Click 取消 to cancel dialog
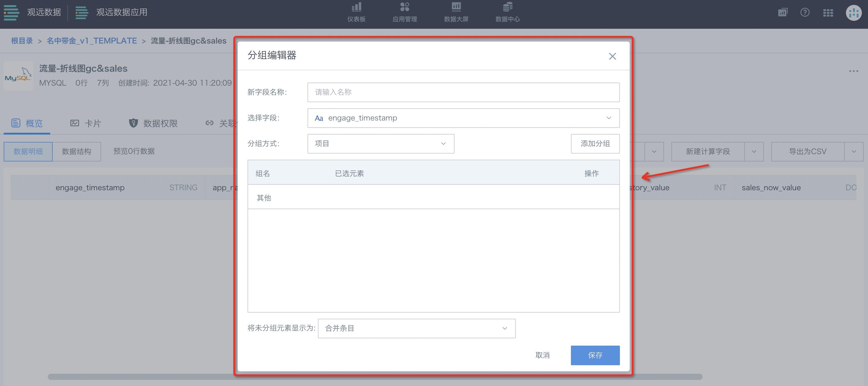Viewport: 868px width, 386px height. [542, 355]
